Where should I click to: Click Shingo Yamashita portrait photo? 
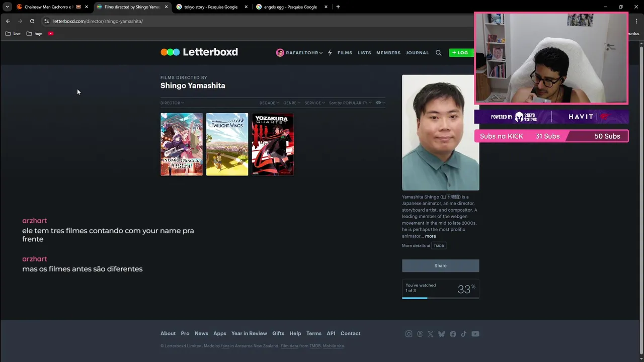pyautogui.click(x=440, y=133)
